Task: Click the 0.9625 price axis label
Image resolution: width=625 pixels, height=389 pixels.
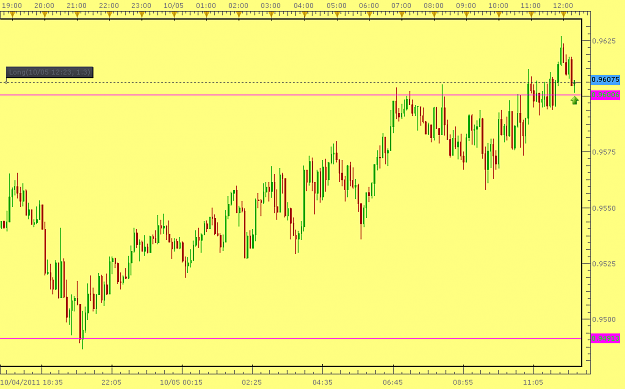Action: pyautogui.click(x=604, y=41)
